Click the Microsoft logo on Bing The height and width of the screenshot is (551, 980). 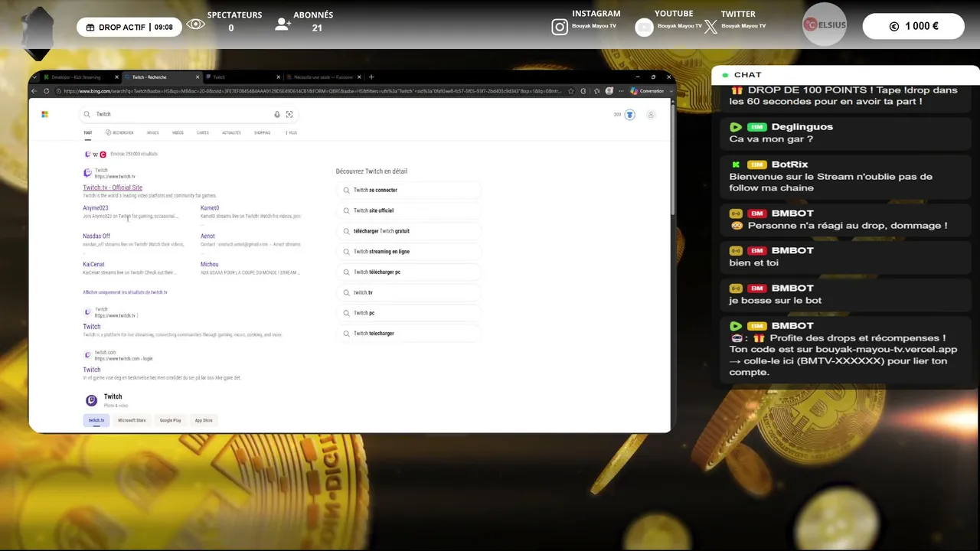tap(44, 115)
